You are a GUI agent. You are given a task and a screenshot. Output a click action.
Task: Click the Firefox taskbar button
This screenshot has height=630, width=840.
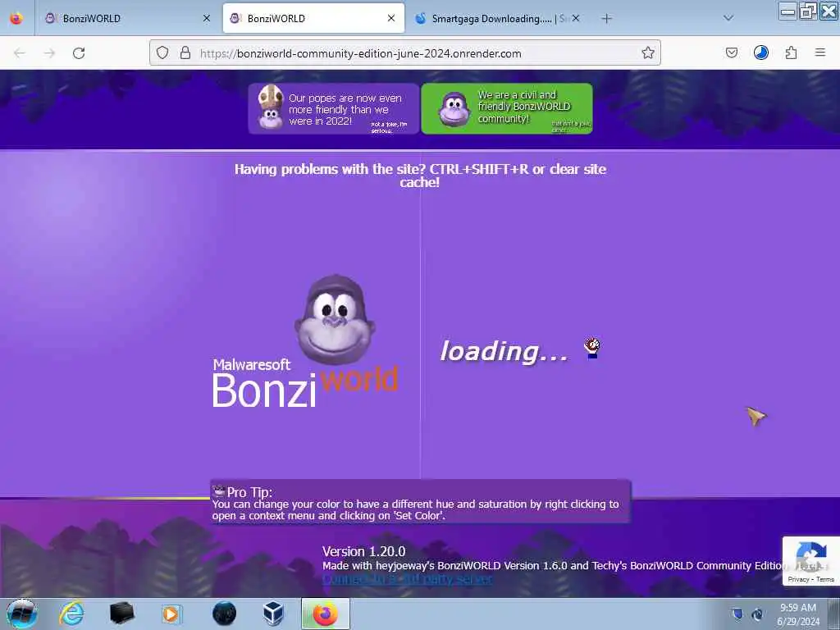click(325, 614)
